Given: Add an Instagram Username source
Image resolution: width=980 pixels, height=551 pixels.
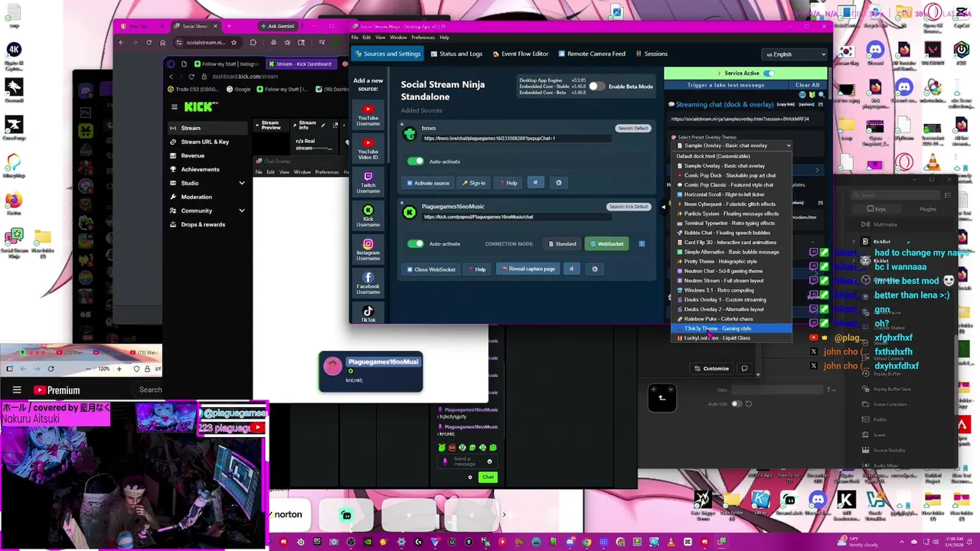Looking at the screenshot, I should tap(367, 249).
